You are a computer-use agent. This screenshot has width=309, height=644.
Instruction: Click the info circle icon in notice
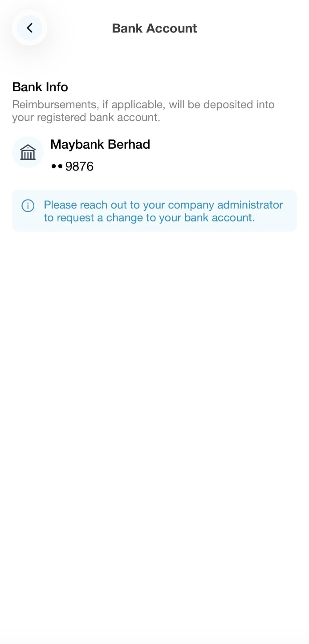coord(28,205)
